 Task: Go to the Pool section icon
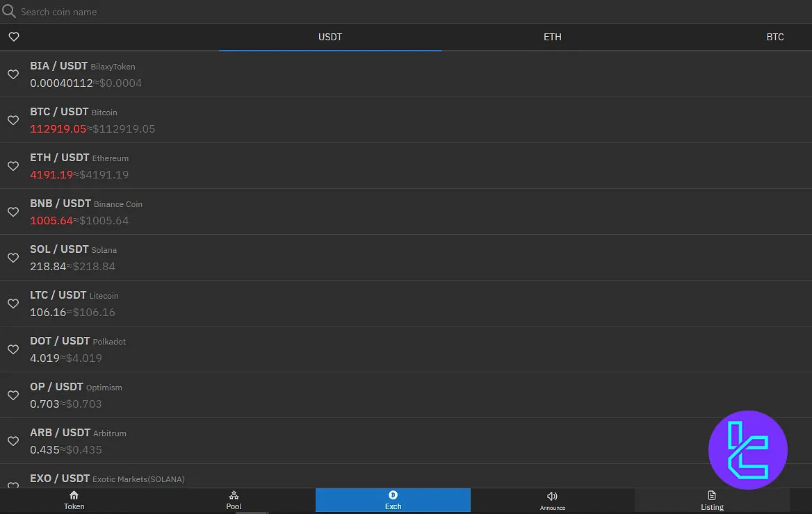tap(234, 495)
